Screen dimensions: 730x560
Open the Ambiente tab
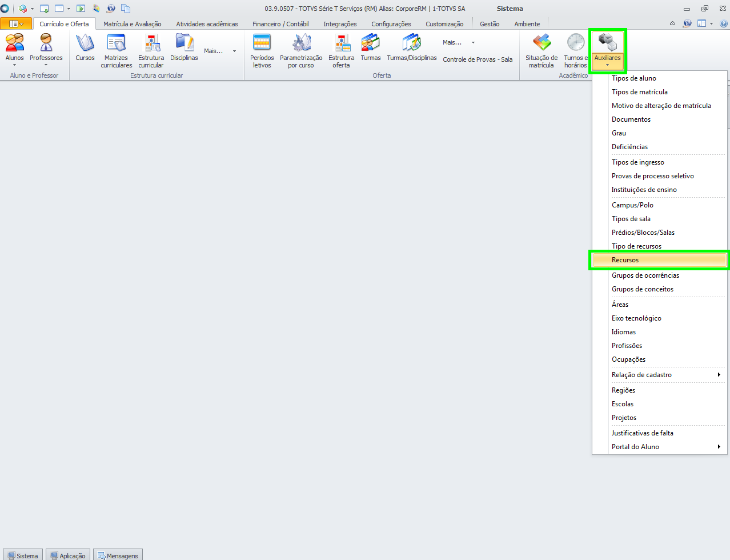tap(527, 24)
